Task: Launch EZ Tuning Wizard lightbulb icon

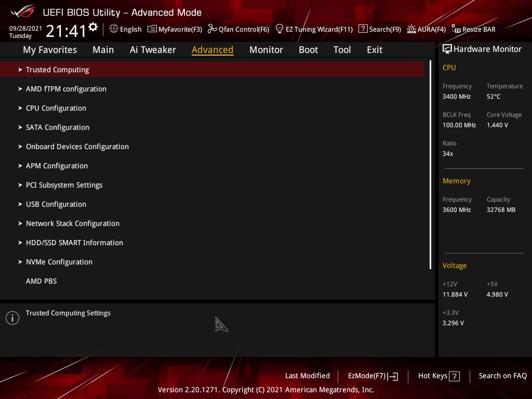Action: [280, 29]
